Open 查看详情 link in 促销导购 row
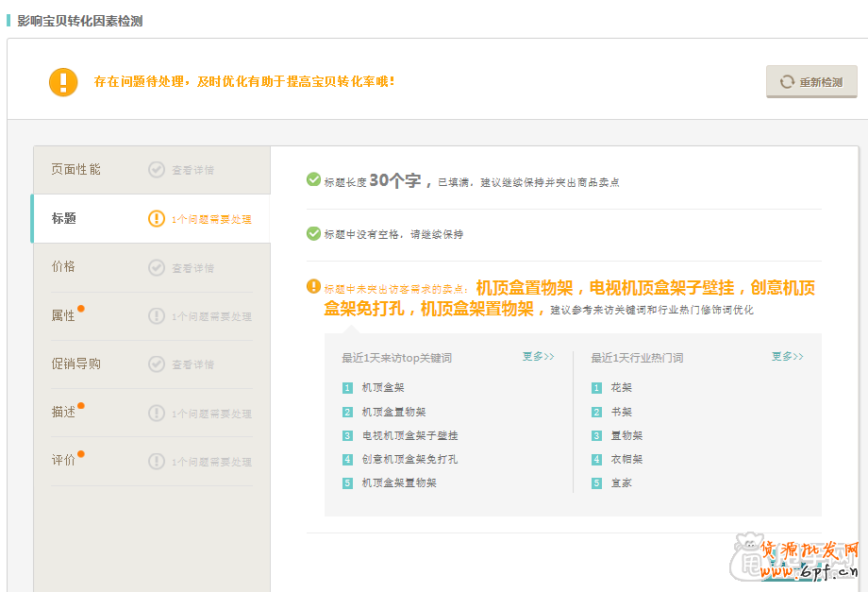The width and height of the screenshot is (868, 592). [192, 364]
